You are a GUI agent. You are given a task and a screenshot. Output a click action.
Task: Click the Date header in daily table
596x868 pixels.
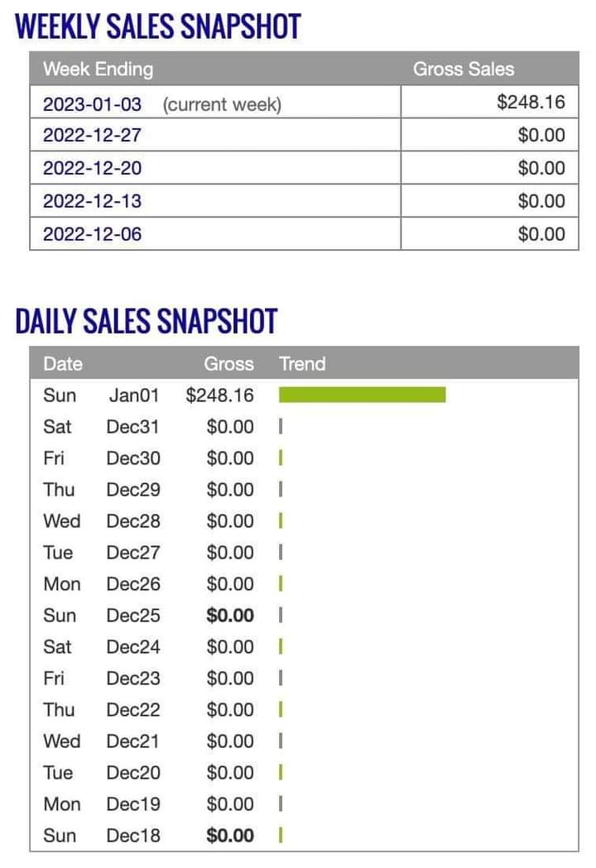click(x=63, y=363)
